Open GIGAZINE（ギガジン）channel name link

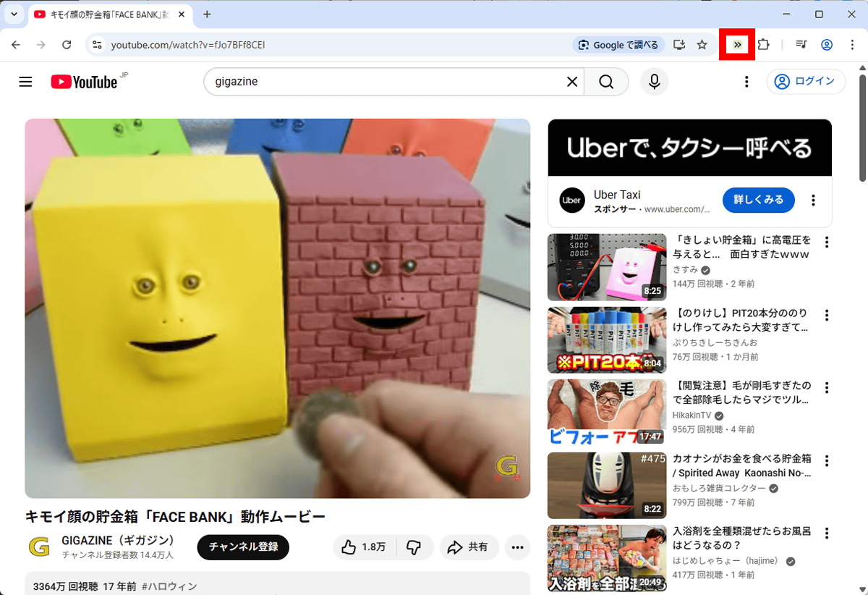click(x=119, y=540)
